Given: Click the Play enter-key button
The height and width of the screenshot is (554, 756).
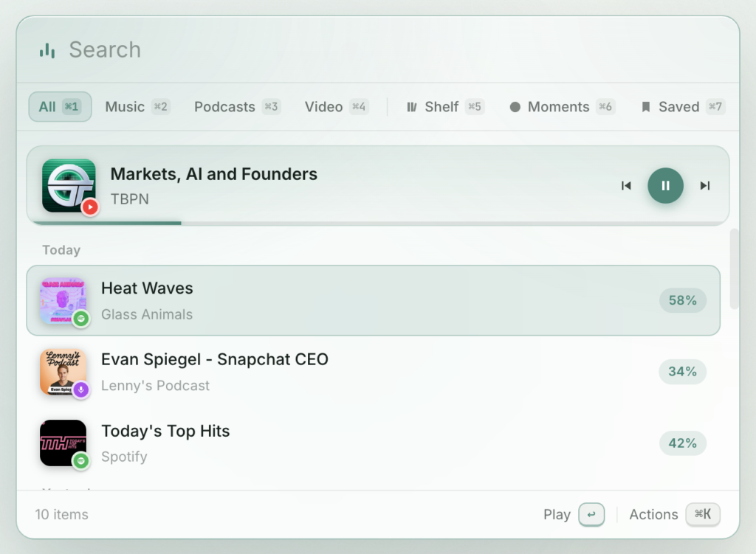Looking at the screenshot, I should (591, 514).
